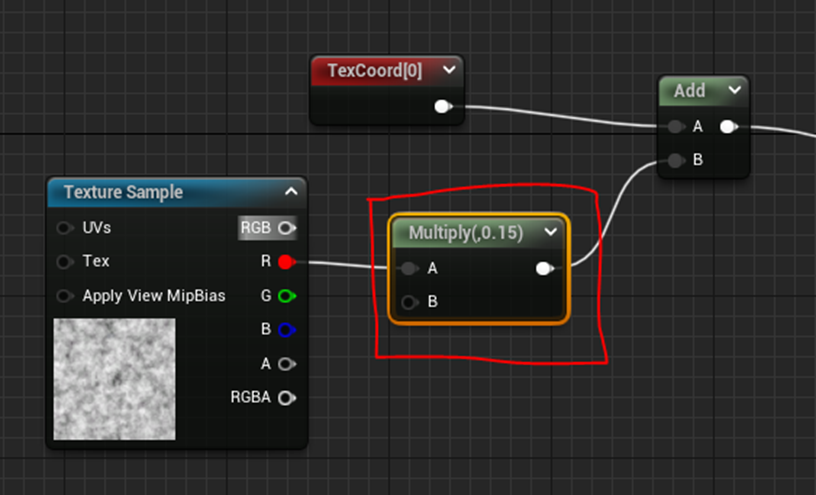This screenshot has width=816, height=495.
Task: Select the Multiply(,0.15) node title
Action: (466, 233)
